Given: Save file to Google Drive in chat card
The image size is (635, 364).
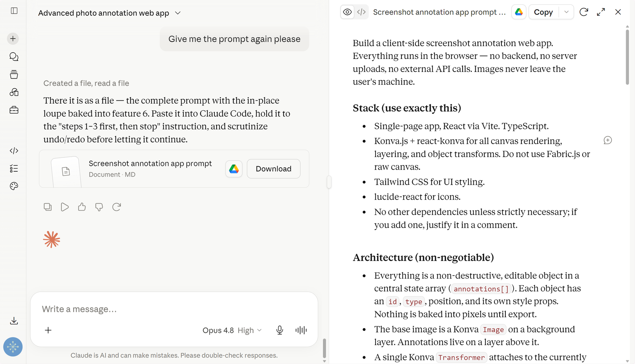Looking at the screenshot, I should (234, 169).
